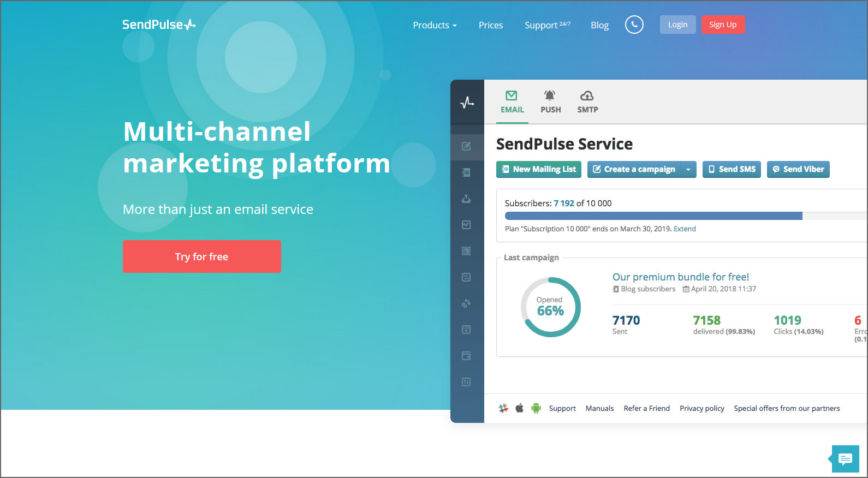Screen dimensions: 868x478
Task: Click the automation flow sidebar icon
Action: (x=466, y=303)
